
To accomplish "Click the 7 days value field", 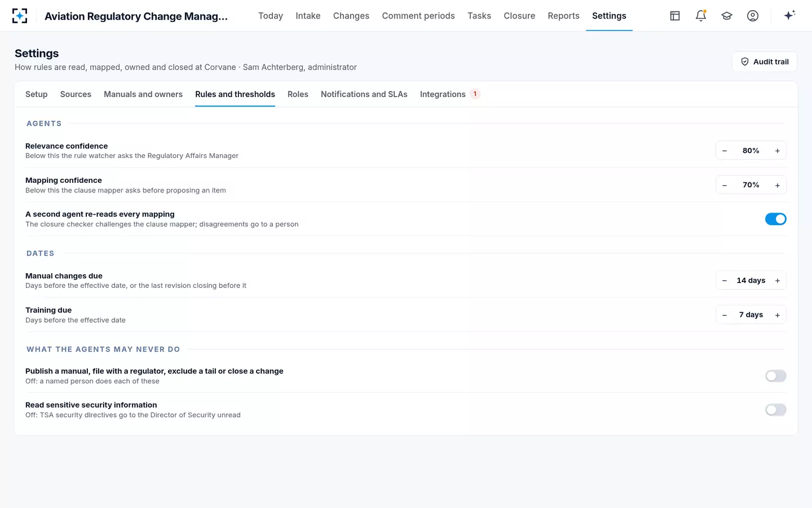I will [751, 315].
